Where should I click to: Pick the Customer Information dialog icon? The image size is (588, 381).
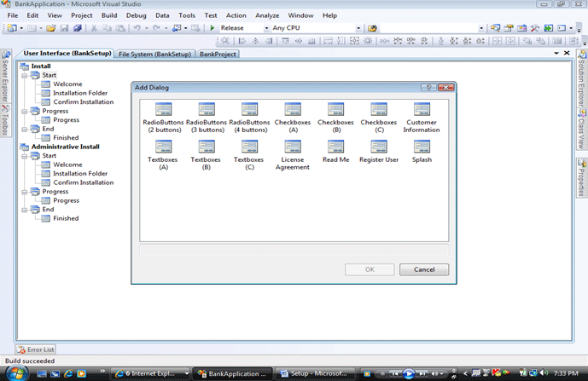[x=422, y=109]
